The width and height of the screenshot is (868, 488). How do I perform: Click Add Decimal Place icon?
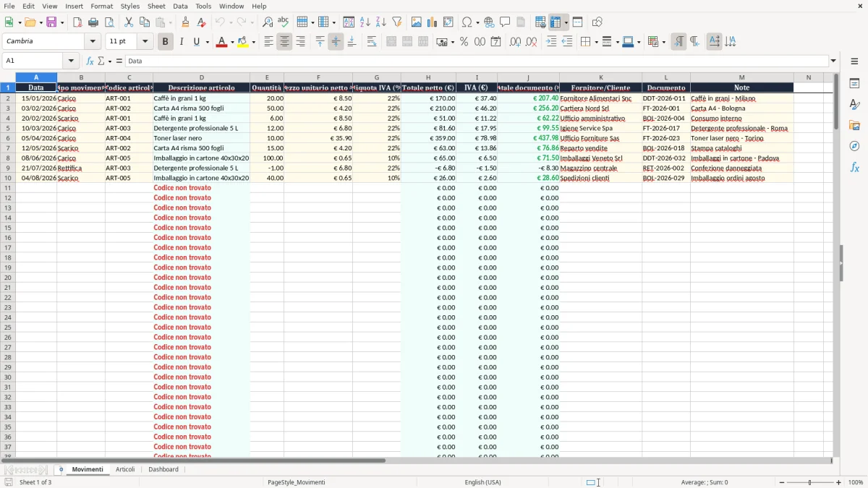515,42
